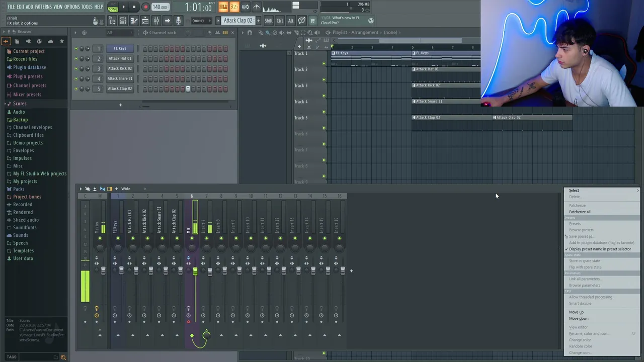Expand the Templates folder

(x=23, y=251)
